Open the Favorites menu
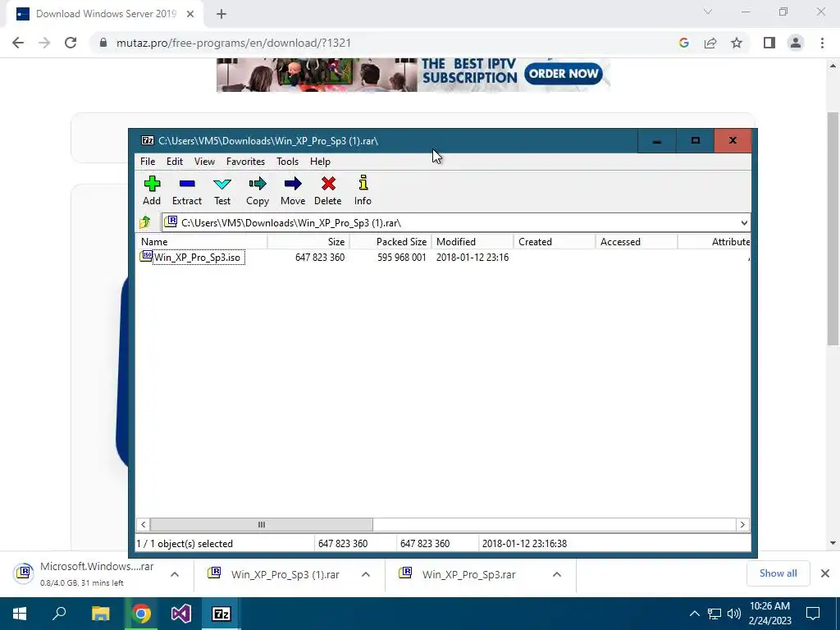 pyautogui.click(x=245, y=162)
